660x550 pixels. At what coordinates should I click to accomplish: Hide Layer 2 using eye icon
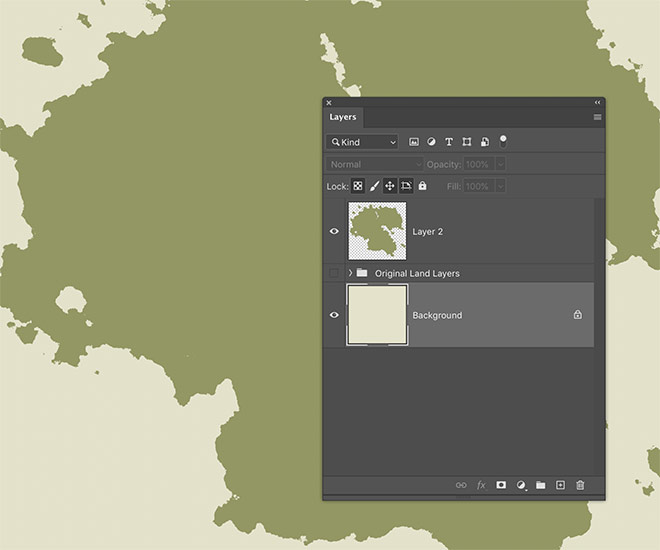334,231
